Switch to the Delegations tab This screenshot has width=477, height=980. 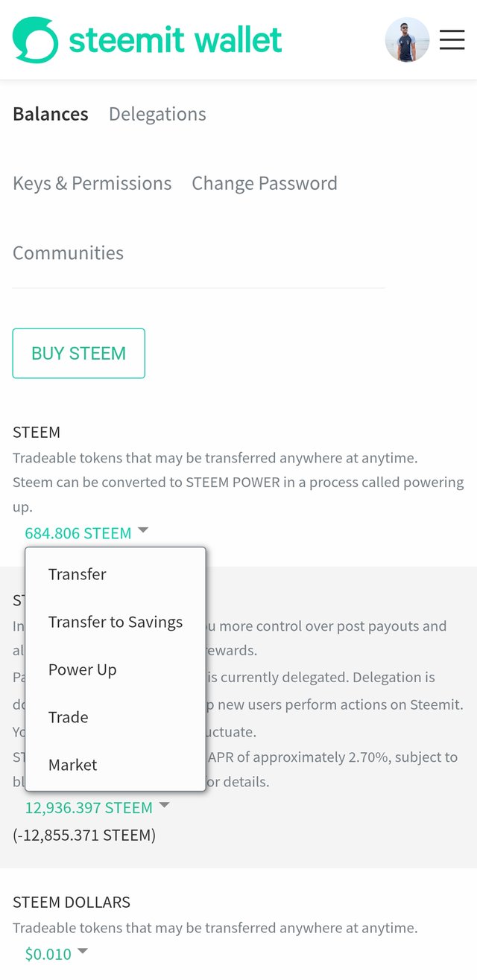coord(157,114)
